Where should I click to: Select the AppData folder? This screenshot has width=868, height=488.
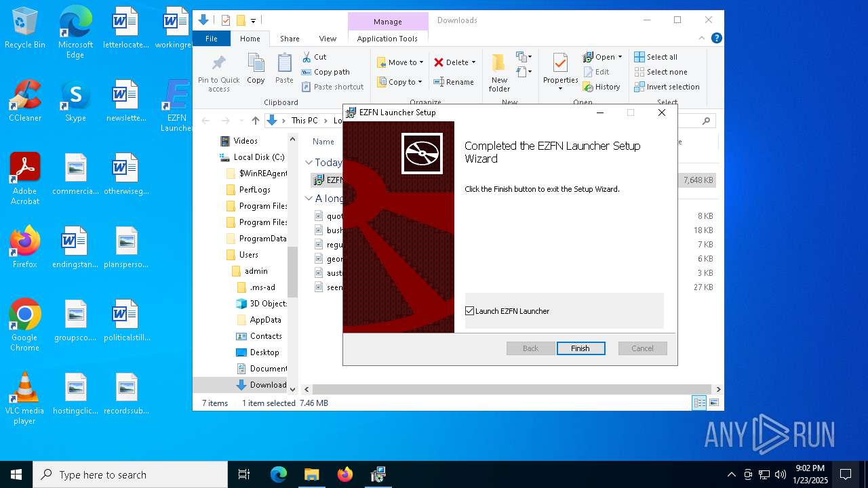265,320
